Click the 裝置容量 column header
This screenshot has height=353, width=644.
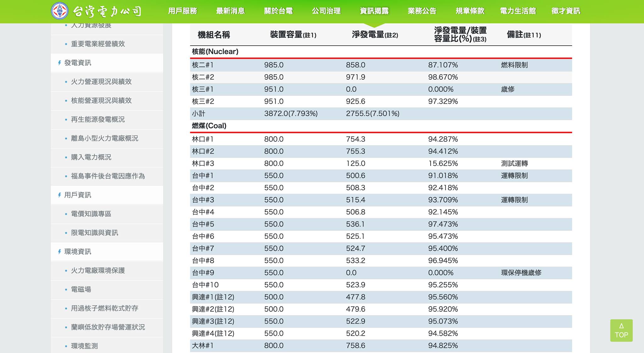point(293,35)
